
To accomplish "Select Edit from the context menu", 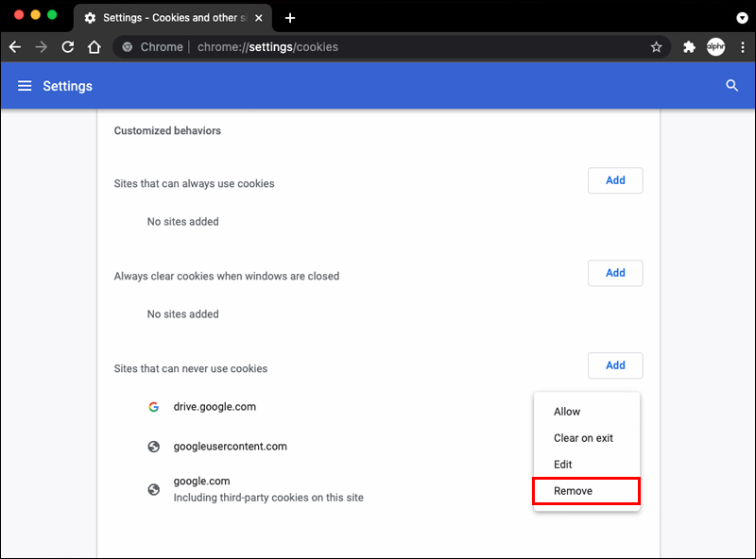I will coord(563,465).
